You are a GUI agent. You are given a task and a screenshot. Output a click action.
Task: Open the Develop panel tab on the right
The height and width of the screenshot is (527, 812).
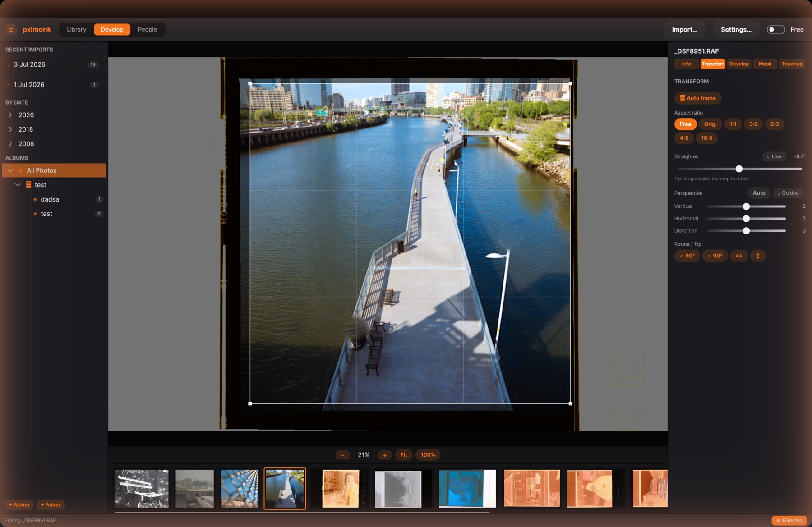point(739,64)
